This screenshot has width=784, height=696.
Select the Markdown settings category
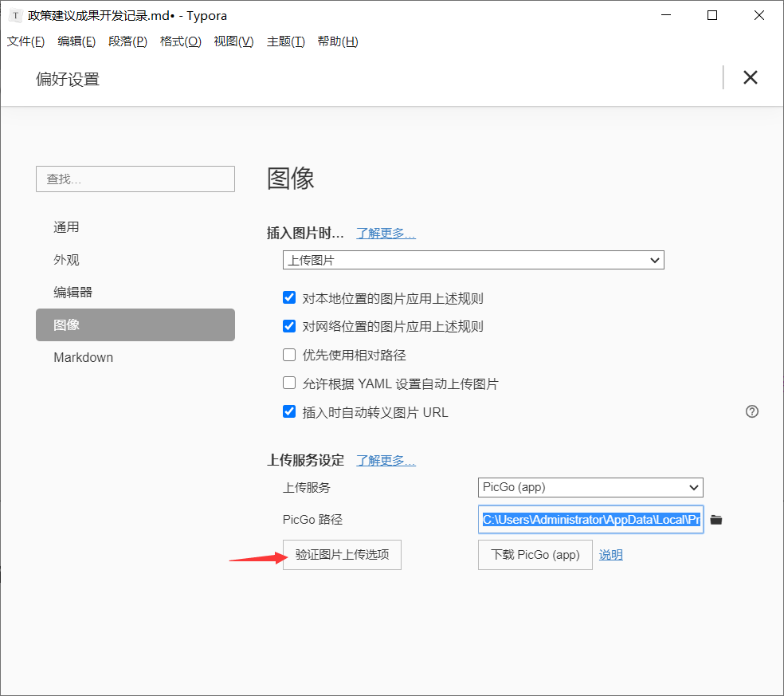click(x=135, y=357)
